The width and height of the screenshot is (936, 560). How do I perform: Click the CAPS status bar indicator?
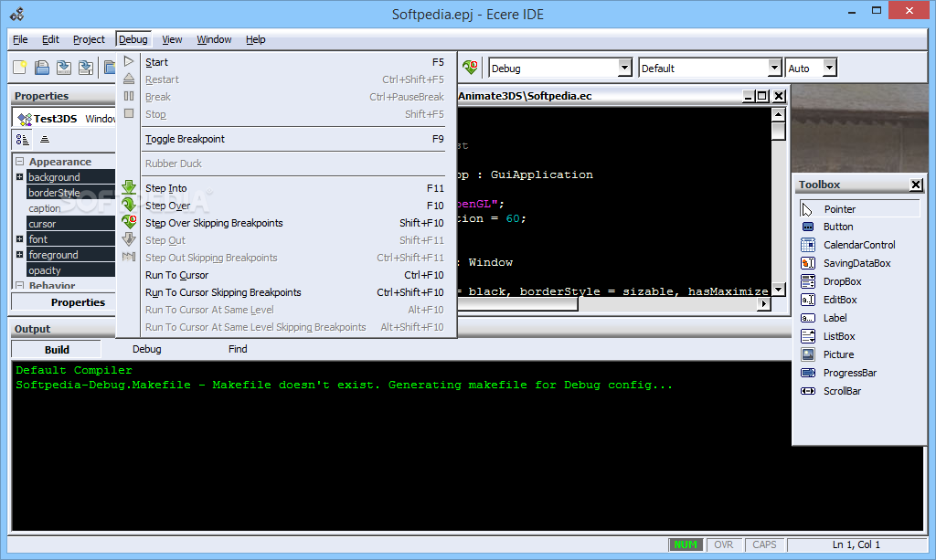[764, 544]
